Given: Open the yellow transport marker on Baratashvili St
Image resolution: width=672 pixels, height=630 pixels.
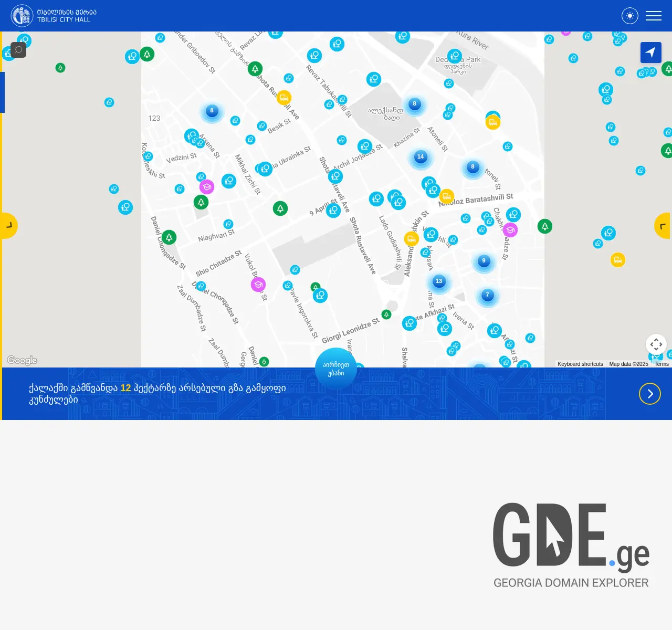Looking at the screenshot, I should 447,196.
